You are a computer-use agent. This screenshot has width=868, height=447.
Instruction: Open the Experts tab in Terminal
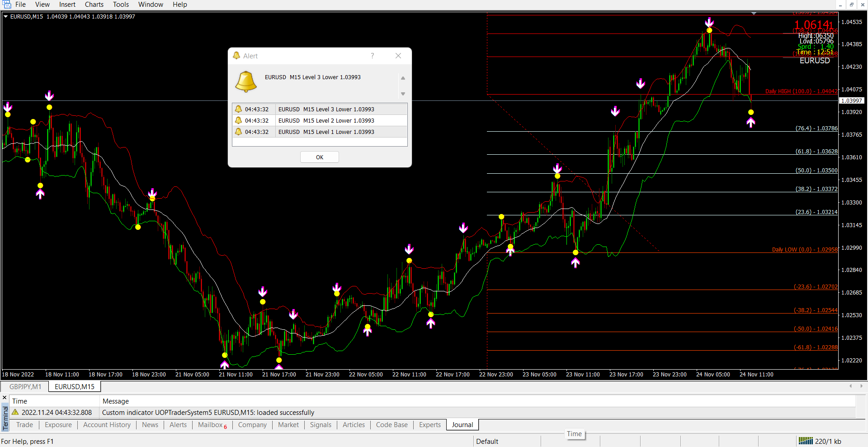click(429, 425)
